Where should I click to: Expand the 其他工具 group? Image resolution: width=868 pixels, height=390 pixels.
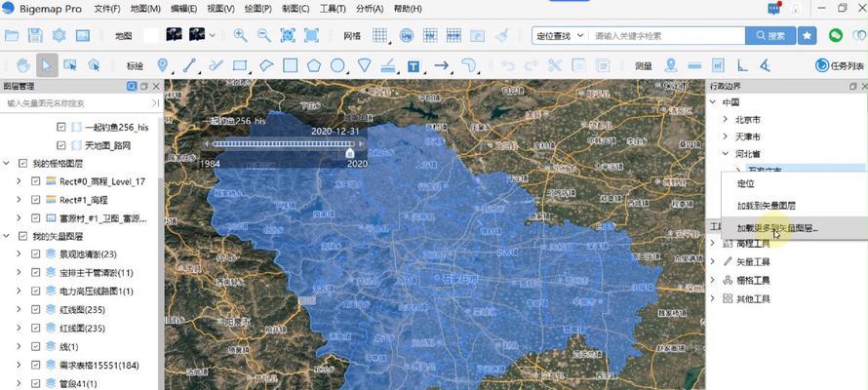click(x=713, y=298)
